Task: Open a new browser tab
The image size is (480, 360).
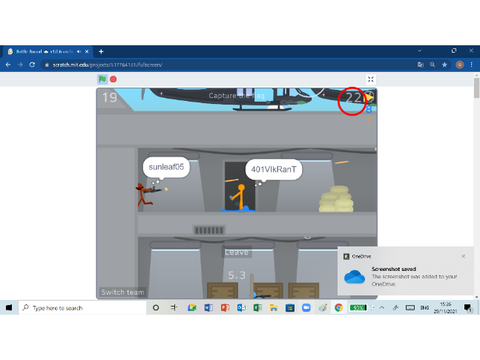Action: pos(101,51)
